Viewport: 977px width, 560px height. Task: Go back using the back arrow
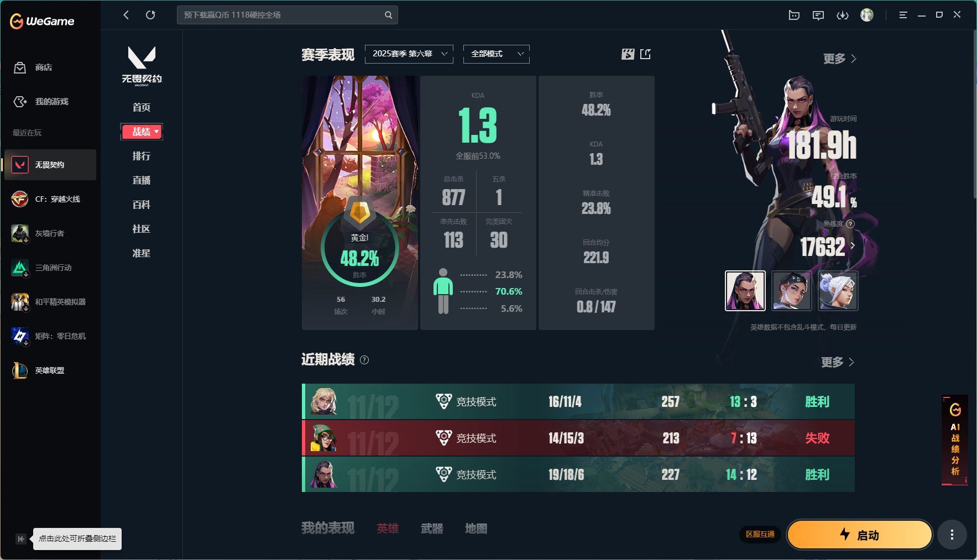coord(126,15)
